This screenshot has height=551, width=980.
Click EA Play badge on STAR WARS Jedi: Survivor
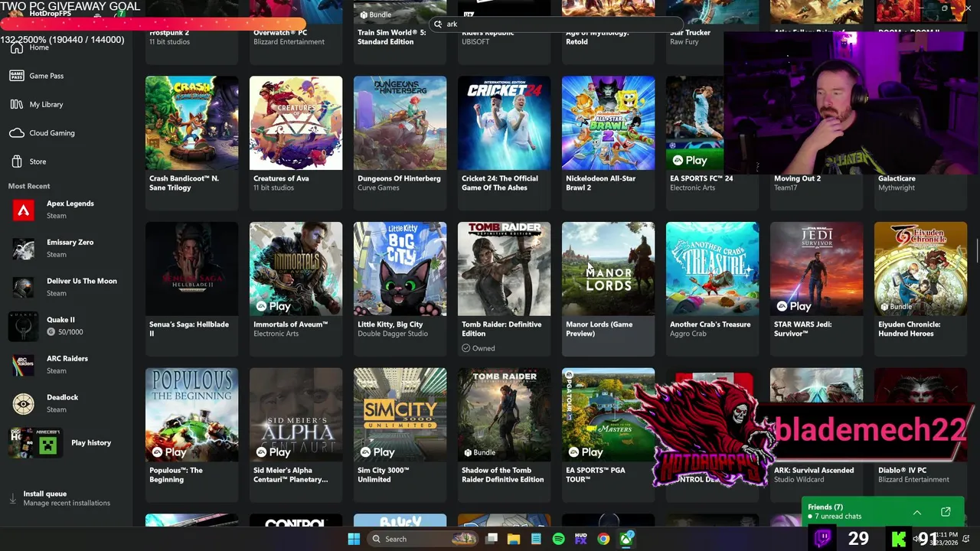coord(794,306)
